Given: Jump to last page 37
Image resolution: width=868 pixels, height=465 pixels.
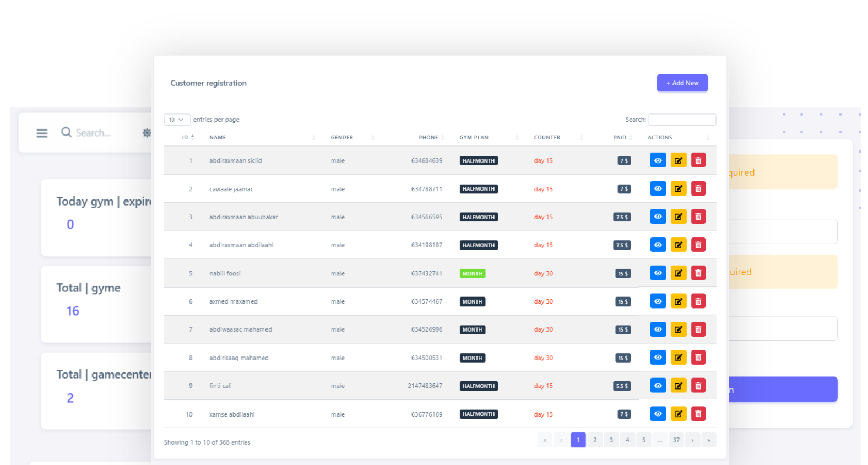Looking at the screenshot, I should pyautogui.click(x=676, y=440).
